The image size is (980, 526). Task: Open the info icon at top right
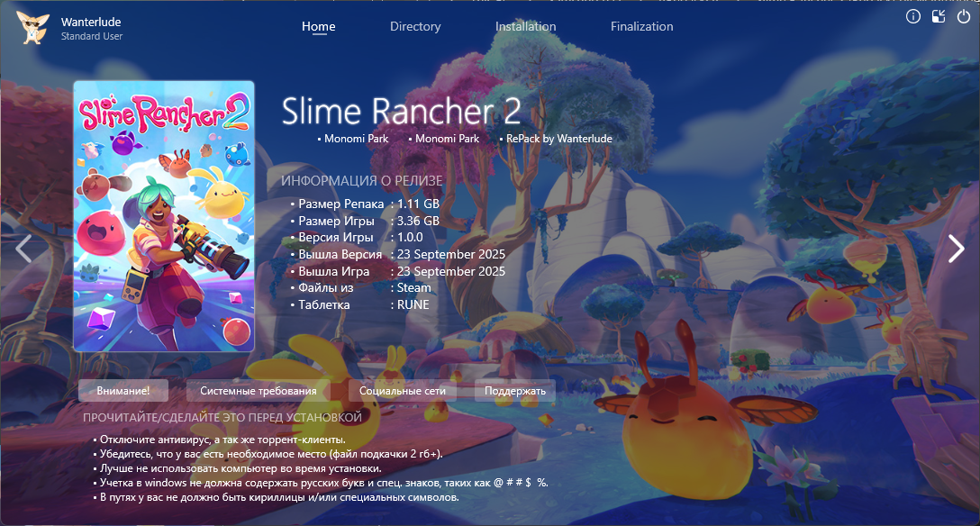point(913,17)
